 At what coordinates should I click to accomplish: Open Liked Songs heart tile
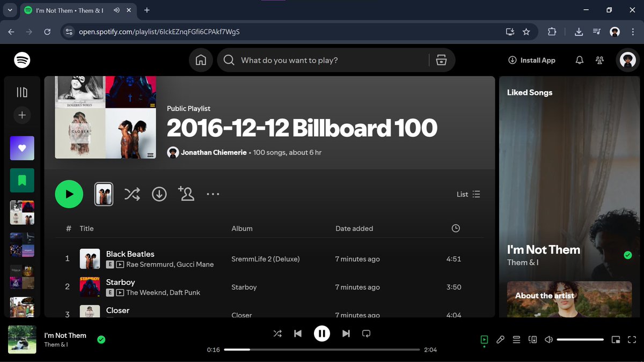coord(22,148)
